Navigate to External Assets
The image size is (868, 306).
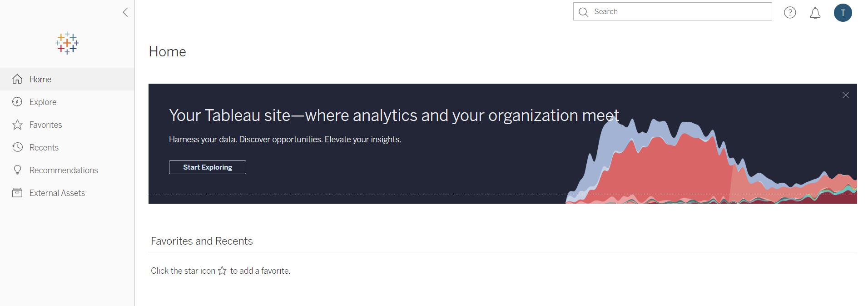[x=57, y=193]
